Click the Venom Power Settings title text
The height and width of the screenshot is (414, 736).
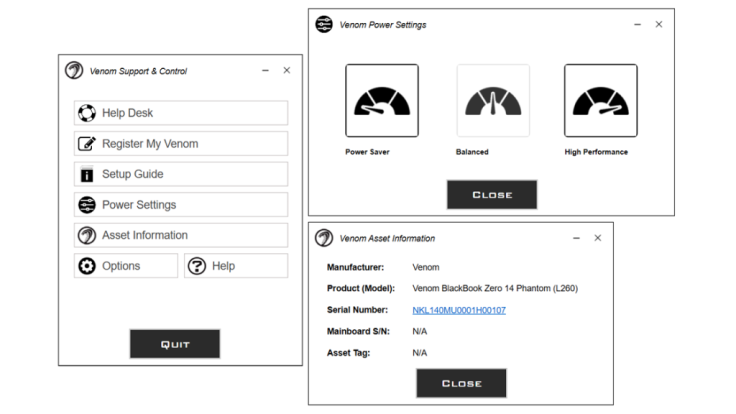click(383, 25)
